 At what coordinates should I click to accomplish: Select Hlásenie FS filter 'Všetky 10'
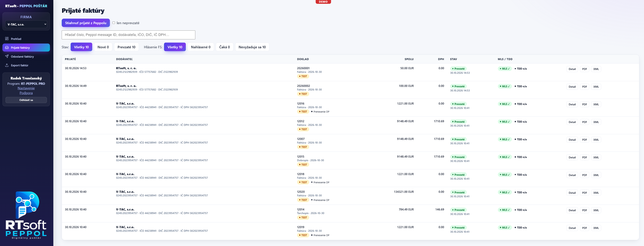(175, 47)
